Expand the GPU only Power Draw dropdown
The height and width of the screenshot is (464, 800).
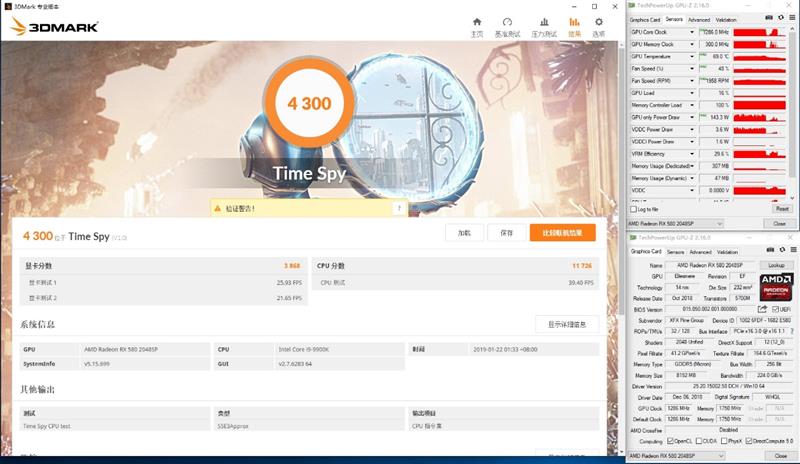pos(692,117)
